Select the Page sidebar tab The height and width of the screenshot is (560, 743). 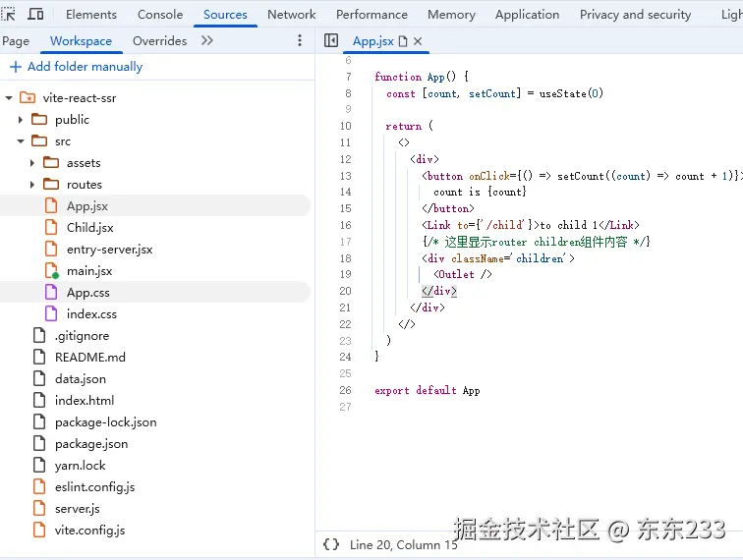(x=16, y=41)
